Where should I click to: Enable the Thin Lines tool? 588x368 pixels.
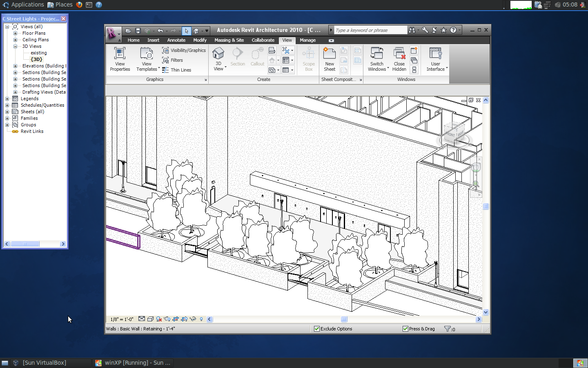[x=177, y=70]
